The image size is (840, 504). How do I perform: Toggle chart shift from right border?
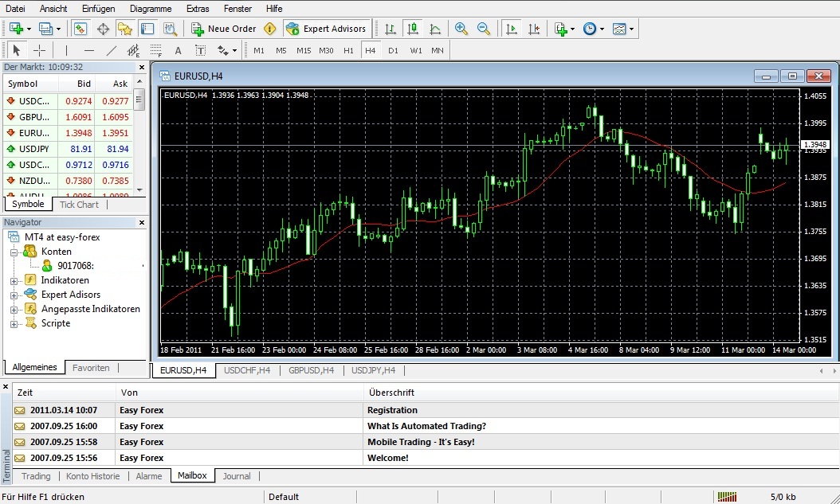[534, 29]
